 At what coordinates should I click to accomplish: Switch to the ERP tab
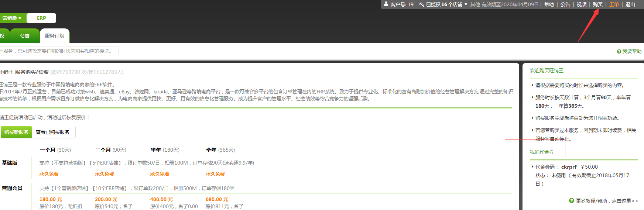click(x=41, y=18)
